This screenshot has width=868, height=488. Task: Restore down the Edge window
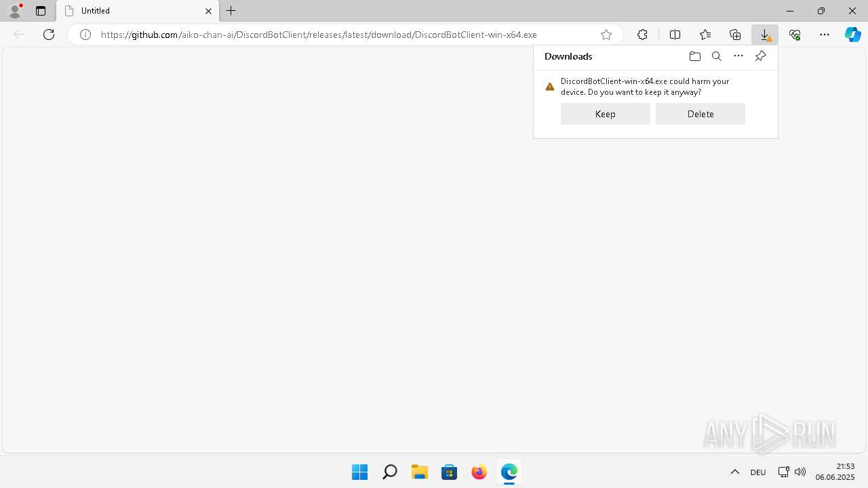[821, 11]
